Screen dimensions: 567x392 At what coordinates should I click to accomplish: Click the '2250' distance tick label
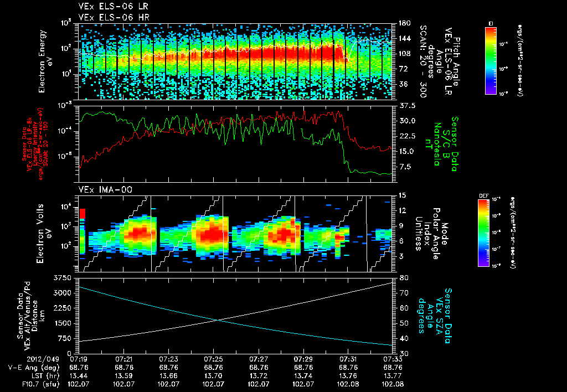63,308
